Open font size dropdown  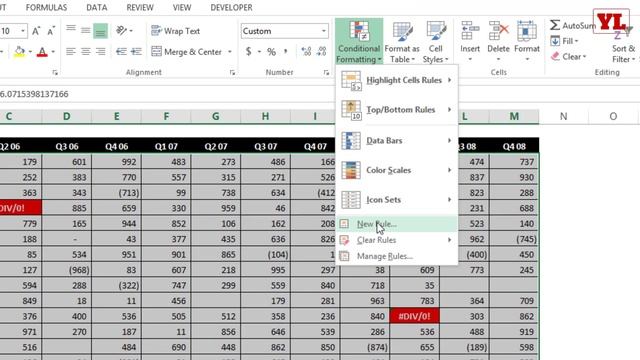tap(23, 31)
